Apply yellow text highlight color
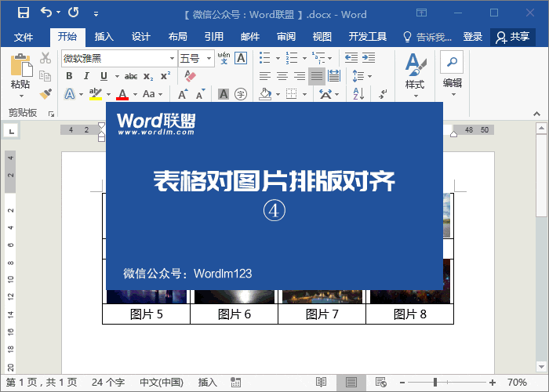549x392 pixels. 95,94
